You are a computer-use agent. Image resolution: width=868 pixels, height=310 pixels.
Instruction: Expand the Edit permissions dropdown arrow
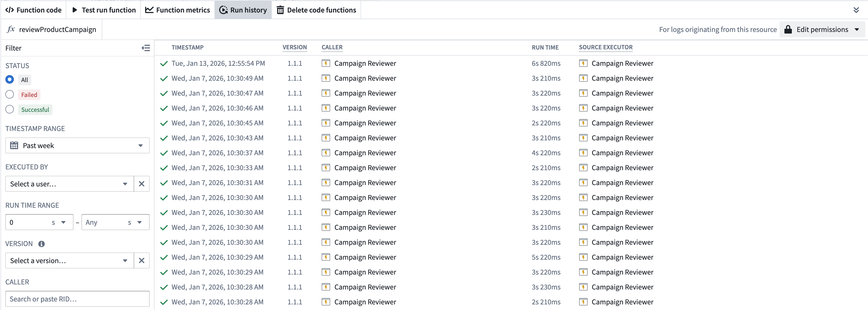(857, 29)
